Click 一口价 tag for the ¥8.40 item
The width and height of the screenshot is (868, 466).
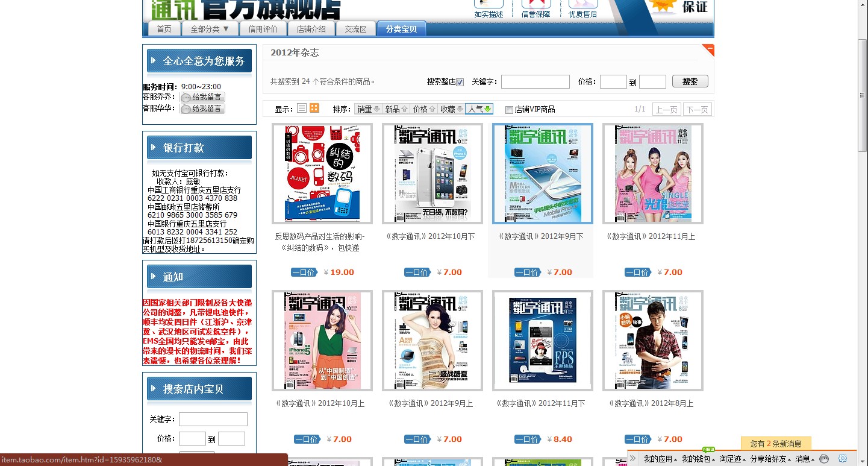(x=527, y=439)
